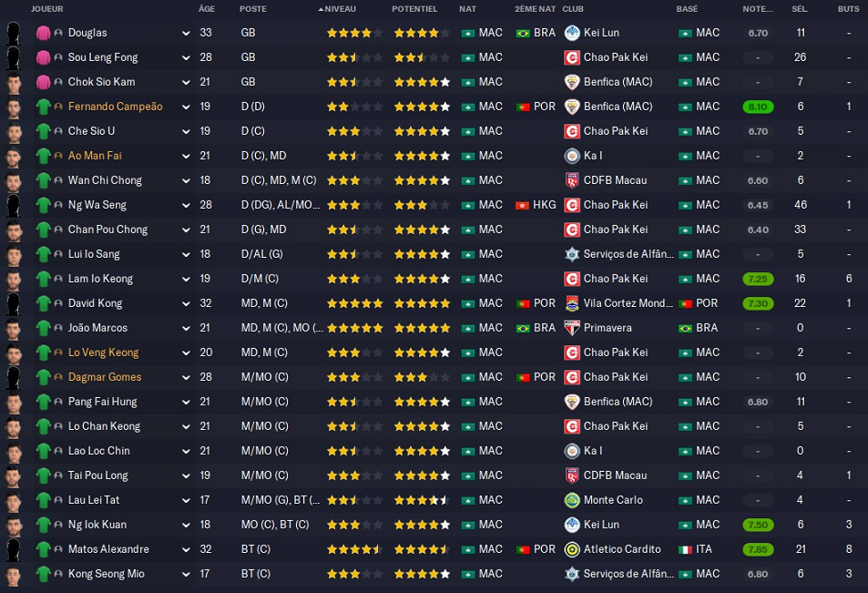Click the small person icon next to Che Sio U
Screen dimensions: 868x593
pyautogui.click(x=58, y=131)
